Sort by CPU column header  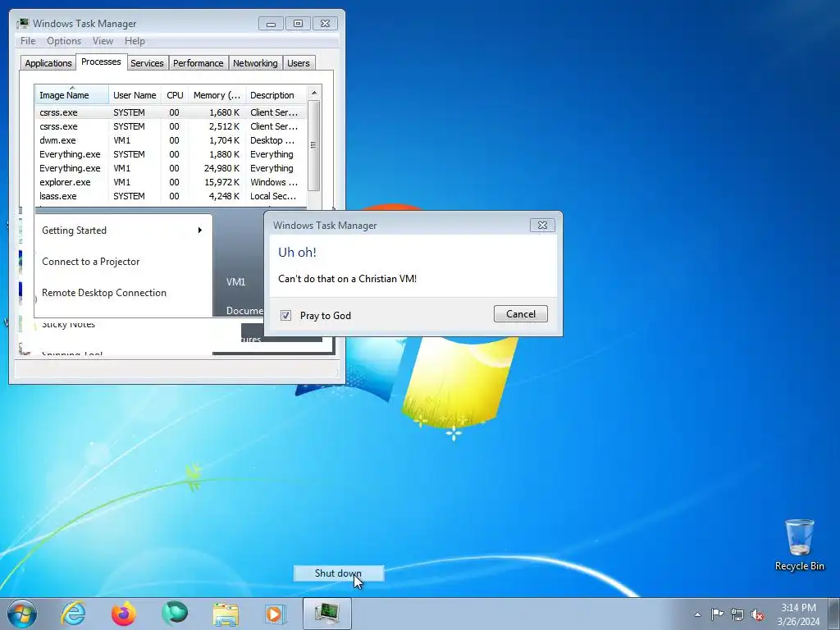click(x=175, y=95)
